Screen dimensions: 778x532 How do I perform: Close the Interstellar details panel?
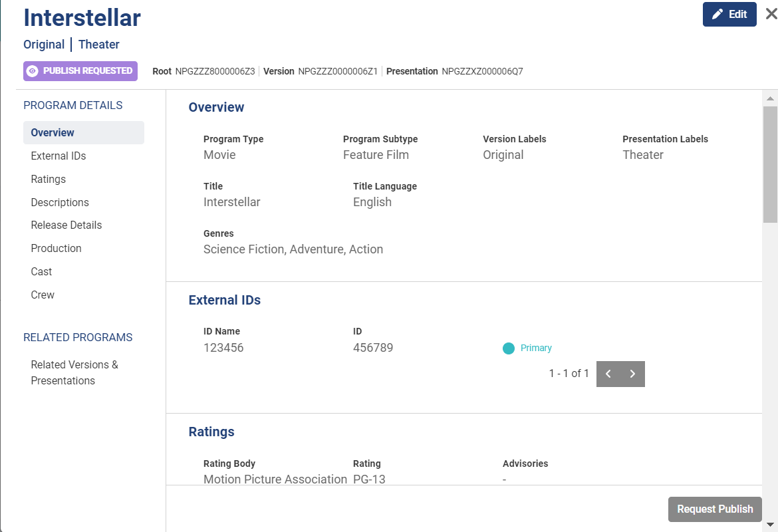pos(771,14)
